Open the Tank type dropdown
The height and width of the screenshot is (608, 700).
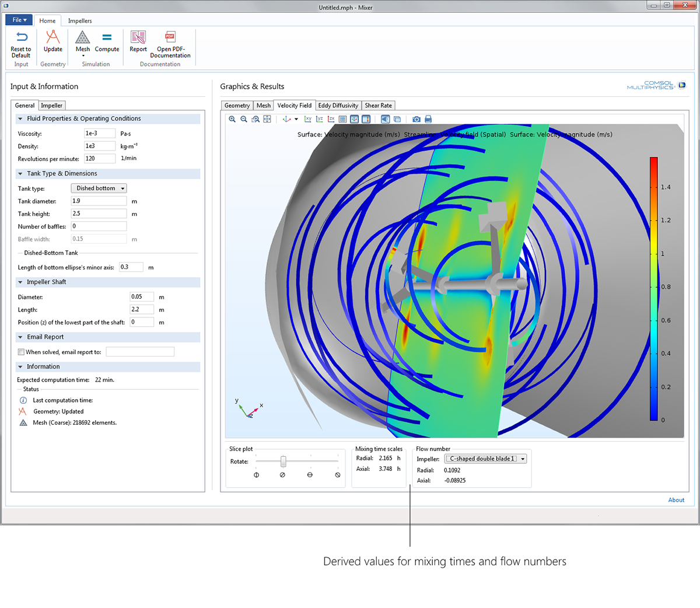point(99,188)
